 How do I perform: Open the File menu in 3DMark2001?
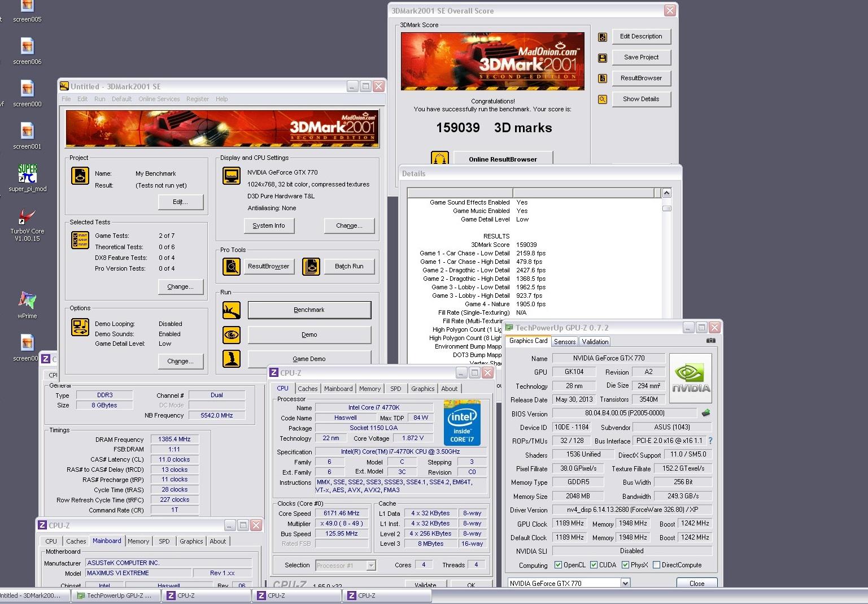[66, 99]
